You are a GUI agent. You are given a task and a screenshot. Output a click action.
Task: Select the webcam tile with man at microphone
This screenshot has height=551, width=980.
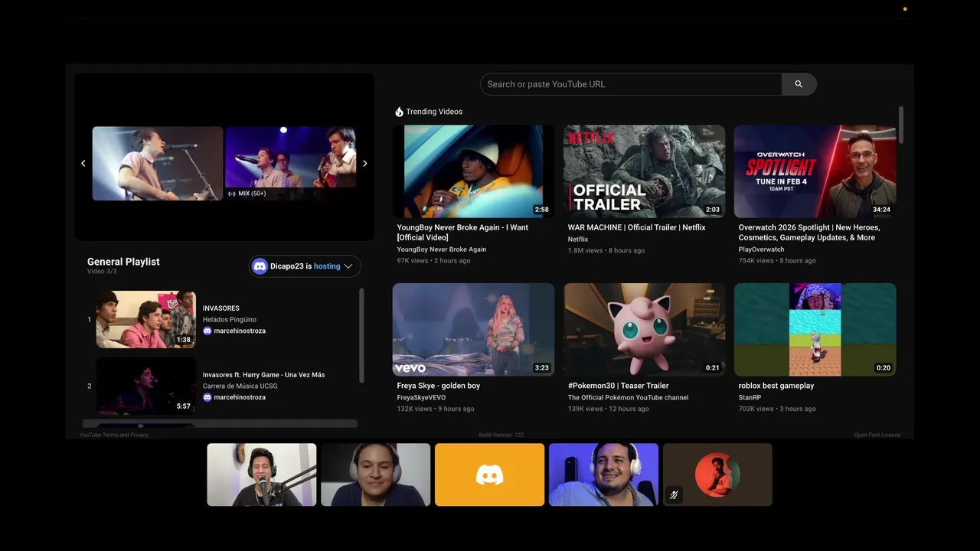click(x=262, y=474)
